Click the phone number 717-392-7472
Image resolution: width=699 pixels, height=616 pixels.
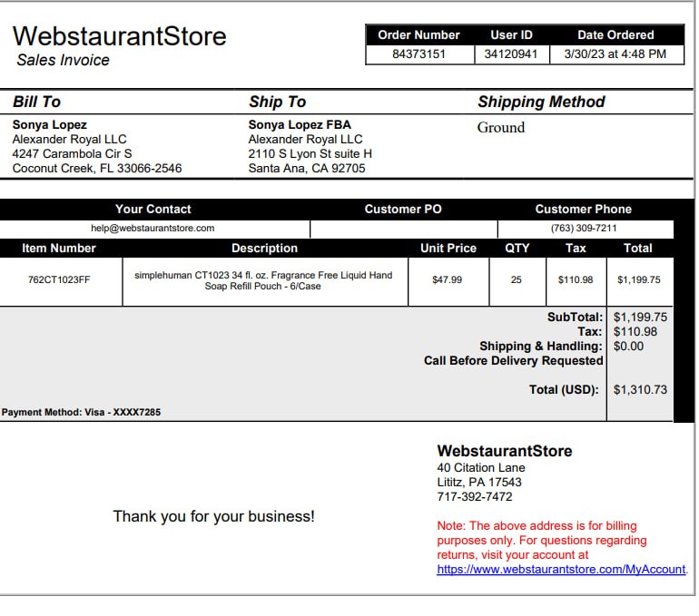[x=475, y=496]
